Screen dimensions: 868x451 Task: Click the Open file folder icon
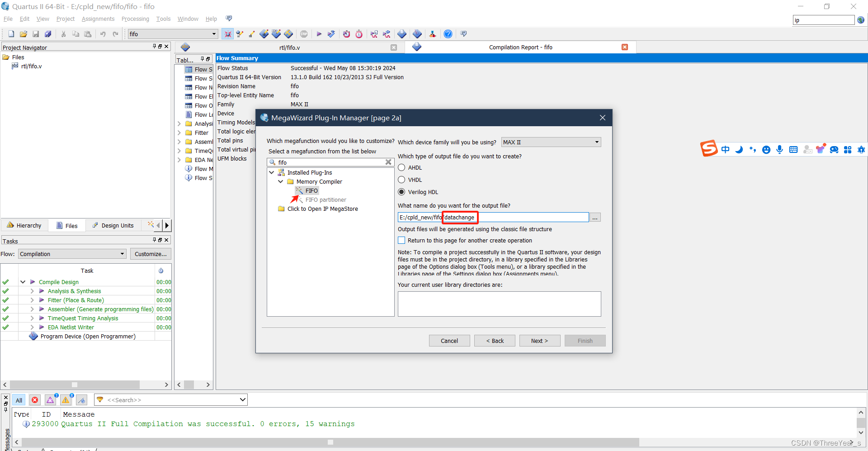point(24,34)
